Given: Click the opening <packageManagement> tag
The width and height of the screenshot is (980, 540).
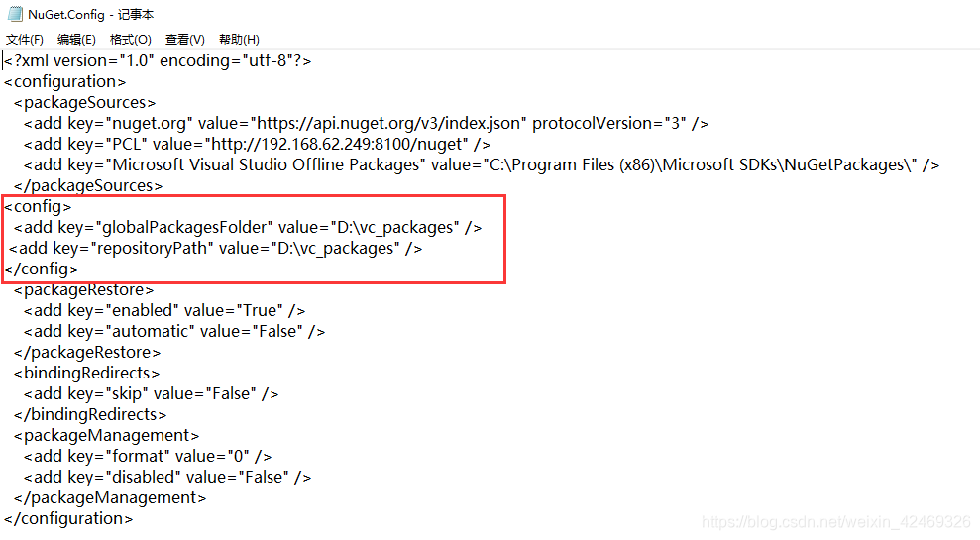Looking at the screenshot, I should 106,436.
